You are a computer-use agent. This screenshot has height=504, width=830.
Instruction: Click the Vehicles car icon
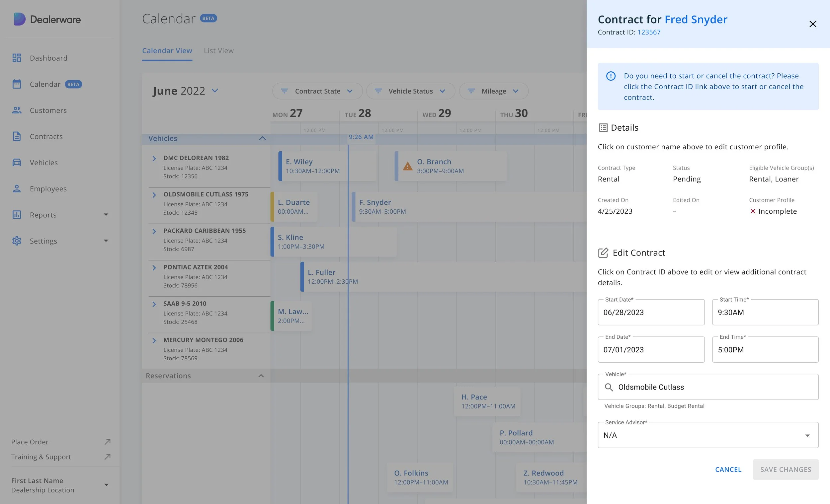(x=17, y=163)
